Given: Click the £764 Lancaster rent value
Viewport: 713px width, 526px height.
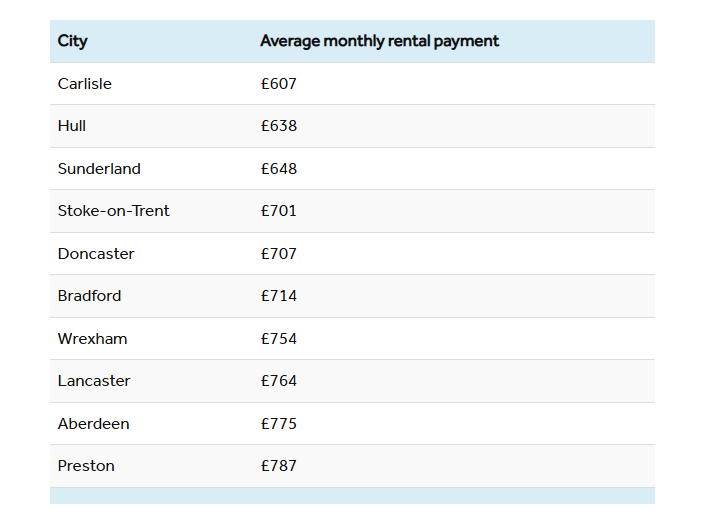Looking at the screenshot, I should pyautogui.click(x=279, y=381).
